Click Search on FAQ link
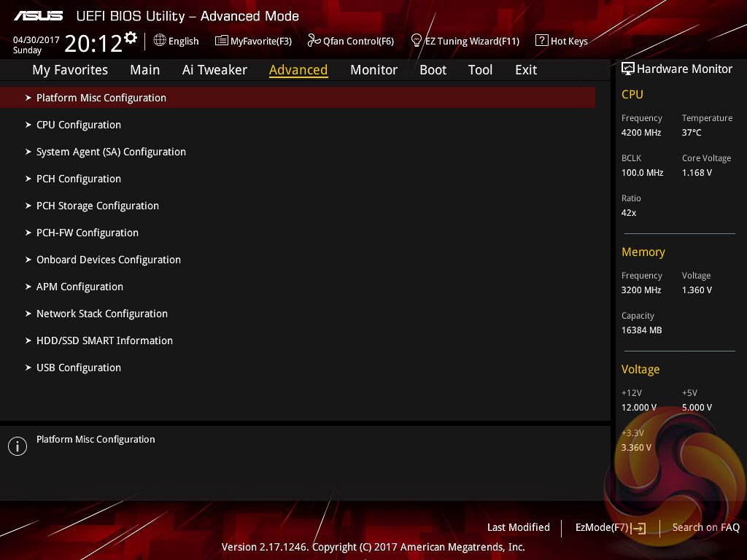Viewport: 747px width, 560px height. click(706, 528)
